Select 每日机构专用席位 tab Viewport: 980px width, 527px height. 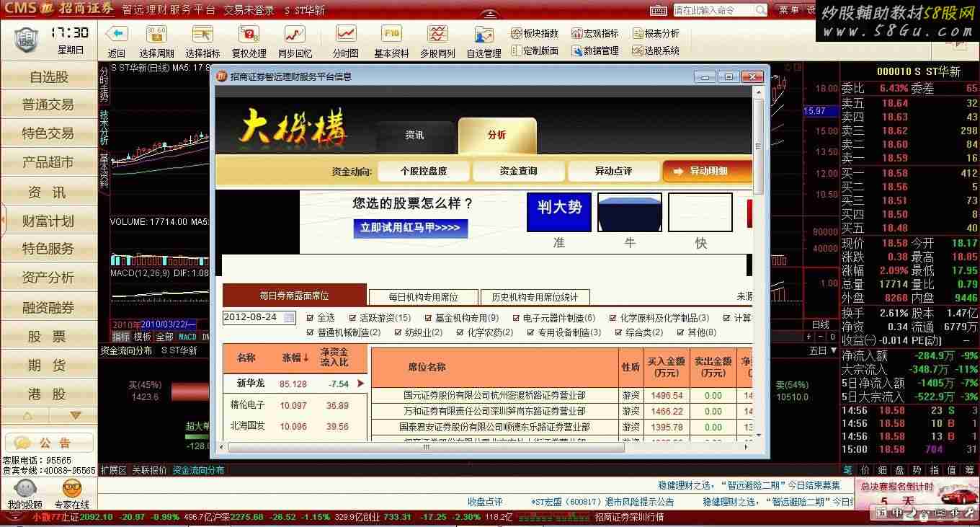click(x=423, y=297)
